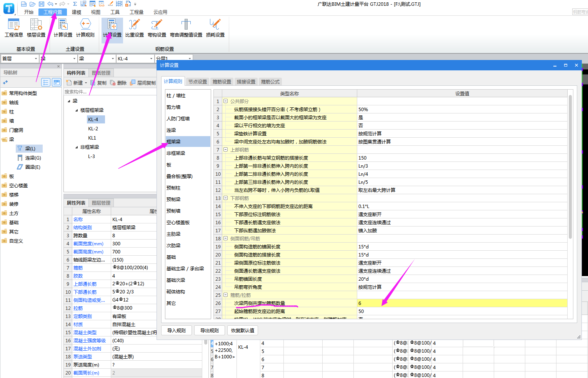Click value 50% for 纵筋搭接接头错开百分率

(462, 109)
